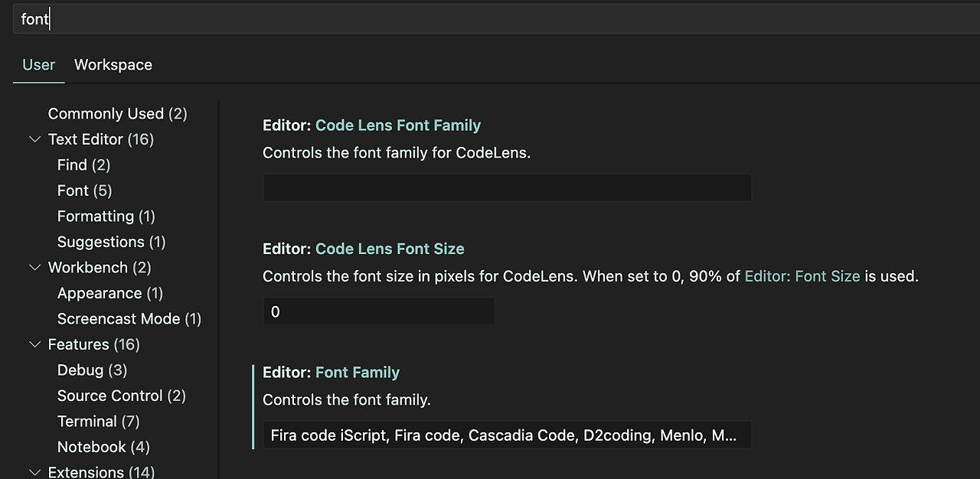This screenshot has width=980, height=479.
Task: Click the settings search box
Action: pos(490,19)
